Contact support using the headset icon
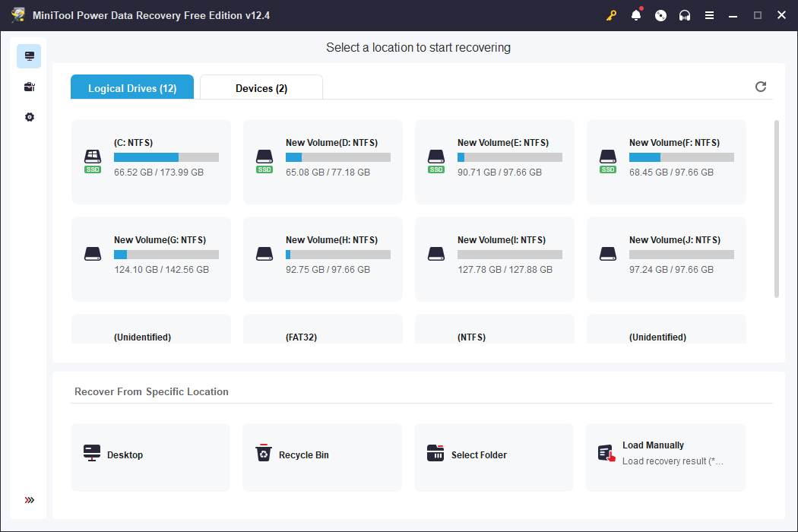Screen dimensions: 798x532 (685, 14)
